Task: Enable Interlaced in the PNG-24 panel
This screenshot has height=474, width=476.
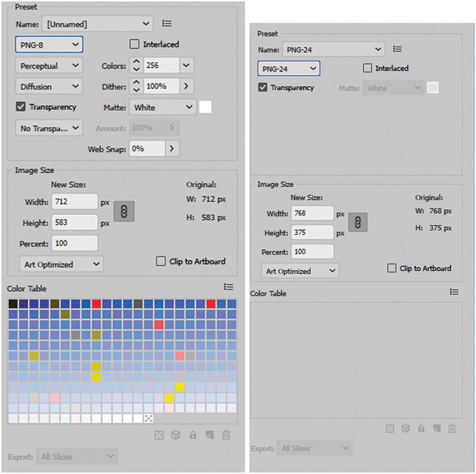Action: tap(367, 68)
